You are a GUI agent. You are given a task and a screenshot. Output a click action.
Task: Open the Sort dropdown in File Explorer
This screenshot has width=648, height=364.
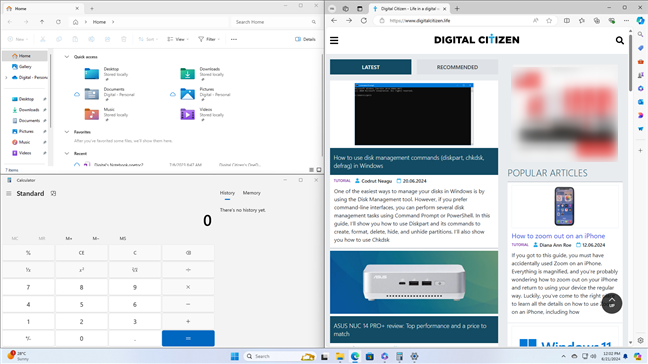point(148,39)
